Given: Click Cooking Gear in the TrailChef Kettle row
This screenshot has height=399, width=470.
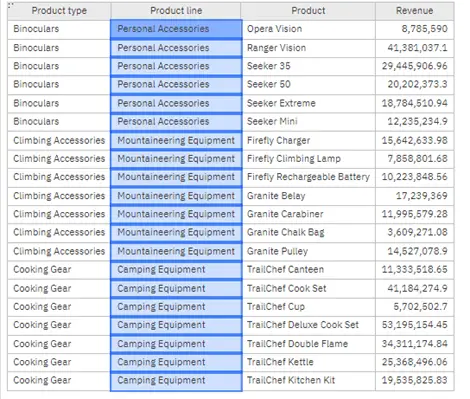Looking at the screenshot, I should point(59,362).
